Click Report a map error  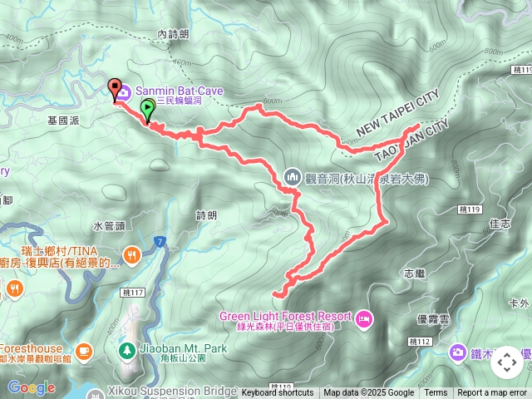coord(492,393)
